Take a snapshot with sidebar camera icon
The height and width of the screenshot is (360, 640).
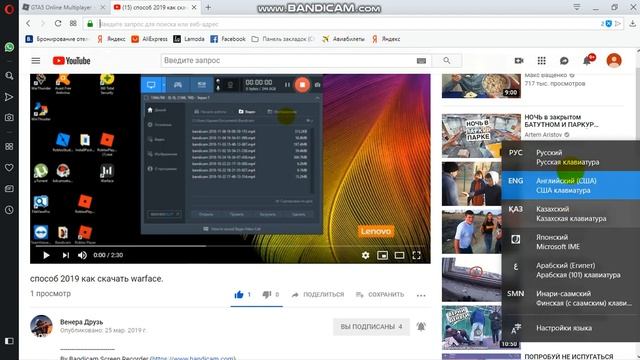point(9,118)
